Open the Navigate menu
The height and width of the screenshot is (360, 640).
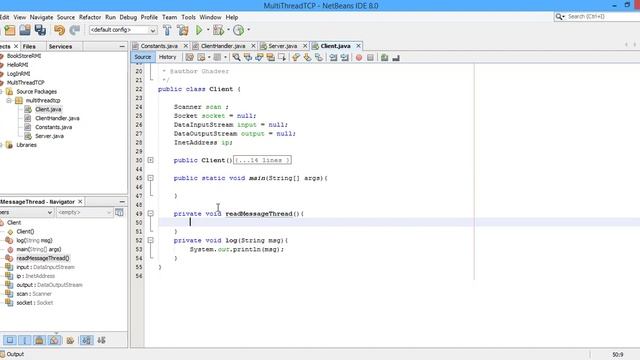tap(41, 17)
